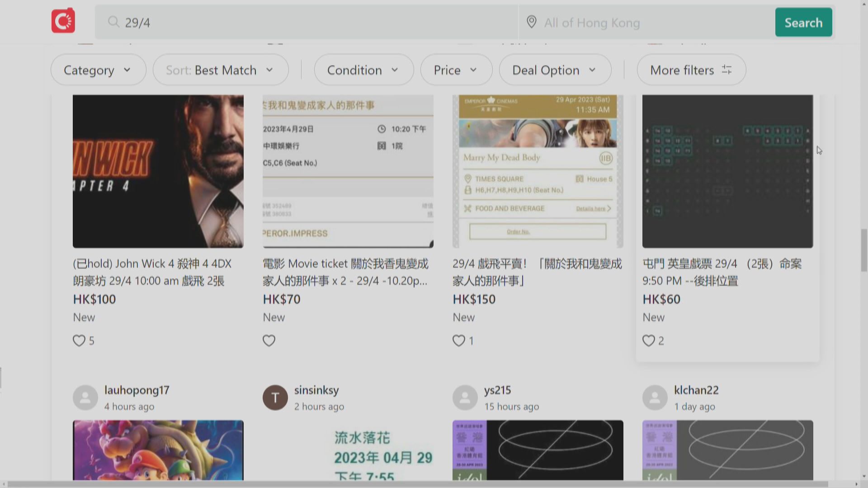Click lauhopong17's profile avatar
The width and height of the screenshot is (868, 488).
tap(85, 397)
